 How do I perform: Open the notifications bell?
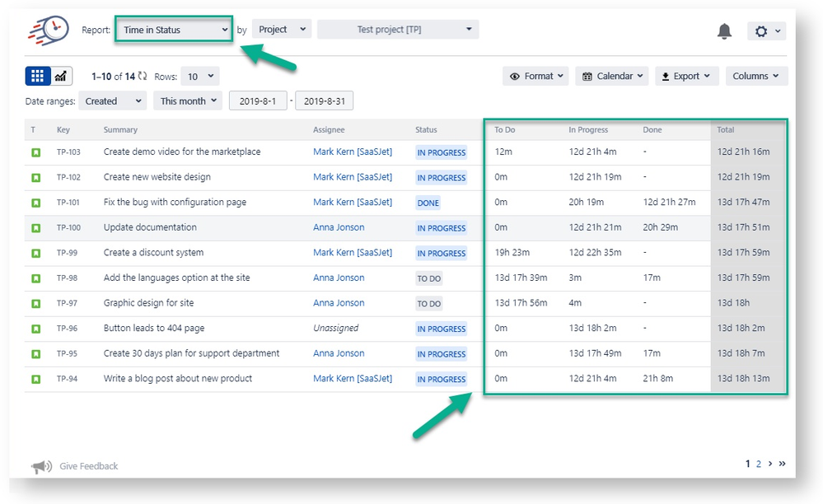coord(724,31)
